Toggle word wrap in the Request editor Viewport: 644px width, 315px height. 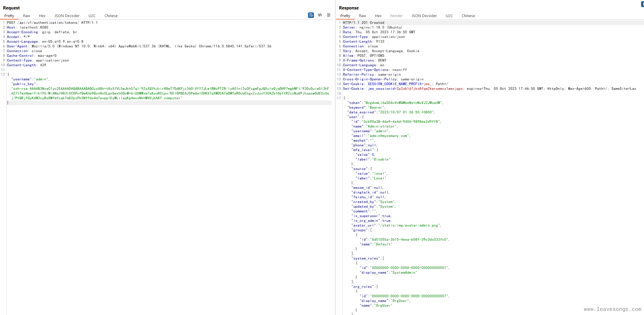pos(311,15)
